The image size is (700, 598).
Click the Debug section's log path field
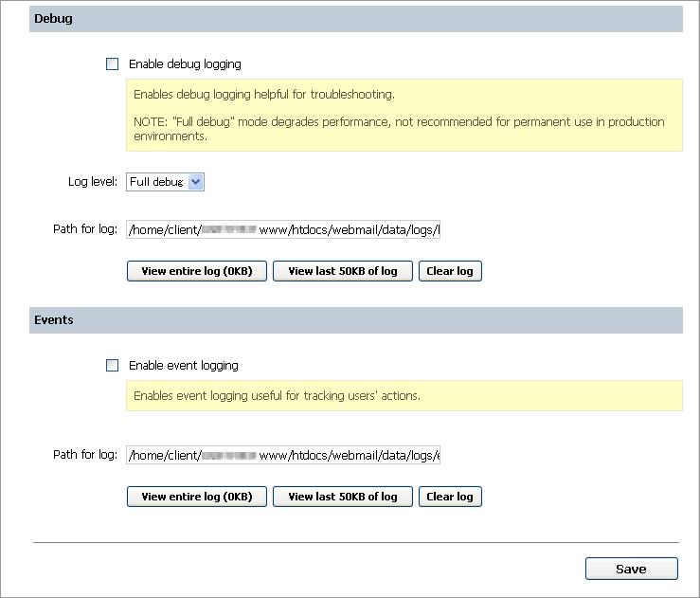click(283, 229)
